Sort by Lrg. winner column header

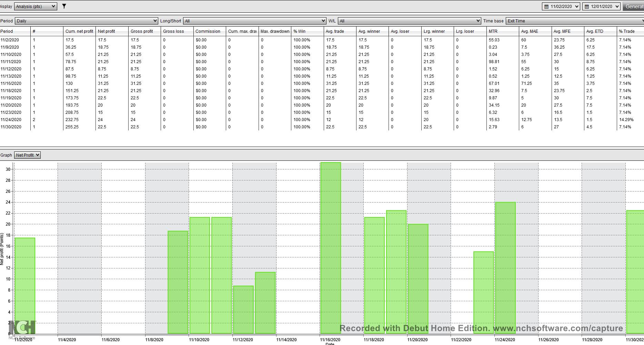click(x=438, y=31)
